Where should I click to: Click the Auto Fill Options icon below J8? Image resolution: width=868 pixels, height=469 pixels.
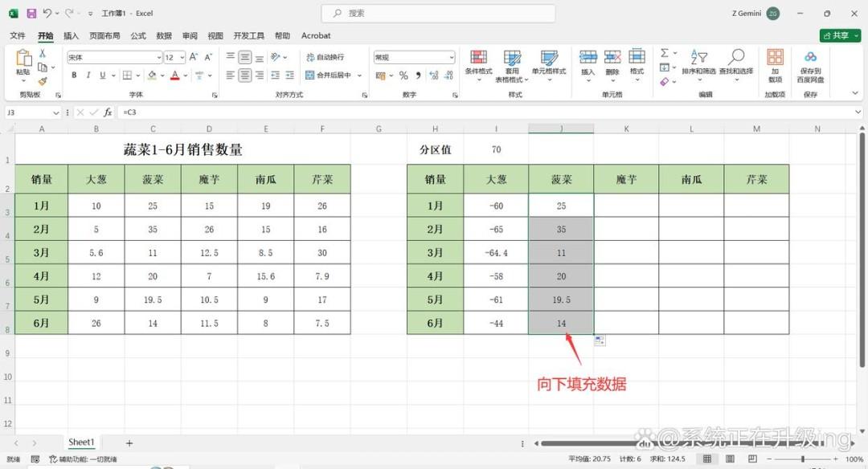tap(600, 341)
